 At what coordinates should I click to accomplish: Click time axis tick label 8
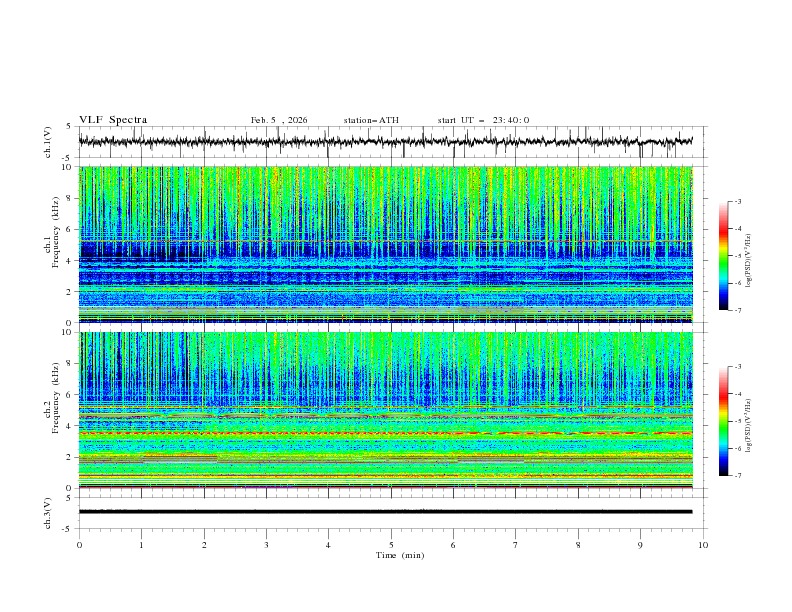point(578,545)
